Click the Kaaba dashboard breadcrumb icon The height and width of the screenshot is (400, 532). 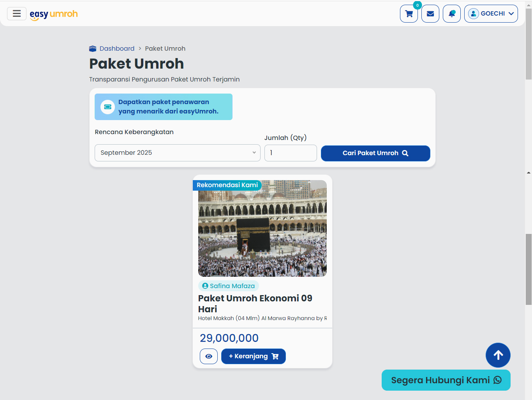(93, 49)
